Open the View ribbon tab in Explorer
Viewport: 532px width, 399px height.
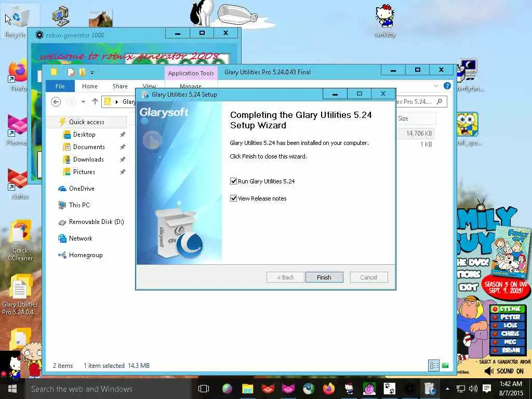coord(149,86)
